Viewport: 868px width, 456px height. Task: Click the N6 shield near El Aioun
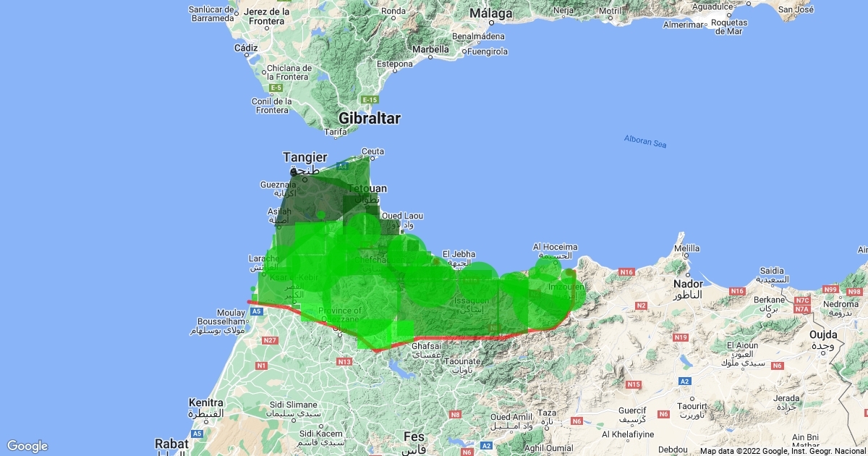[778, 366]
